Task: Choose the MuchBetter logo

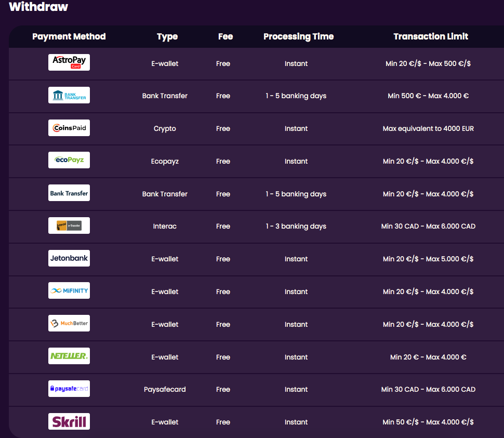Action: (69, 324)
